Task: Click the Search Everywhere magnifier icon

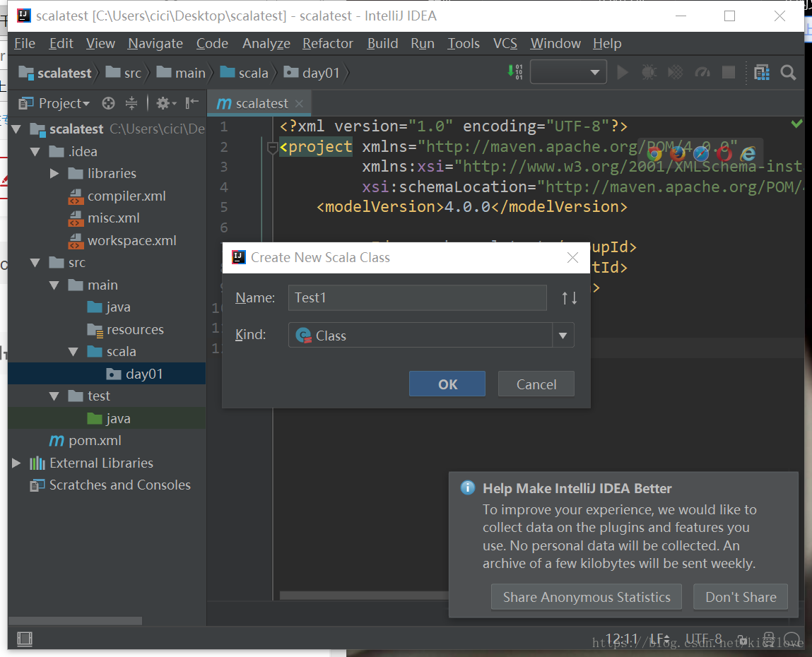Action: pyautogui.click(x=788, y=73)
